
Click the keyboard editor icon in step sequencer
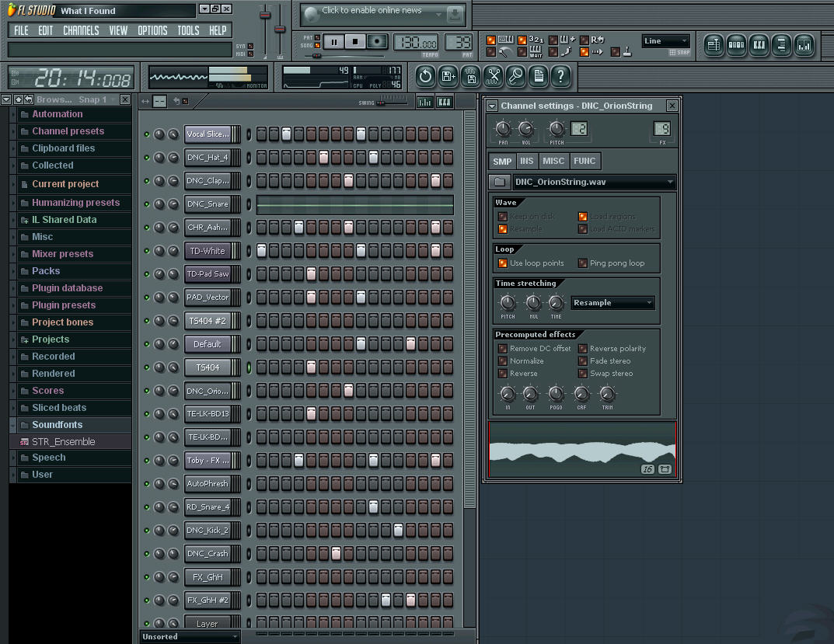click(444, 102)
